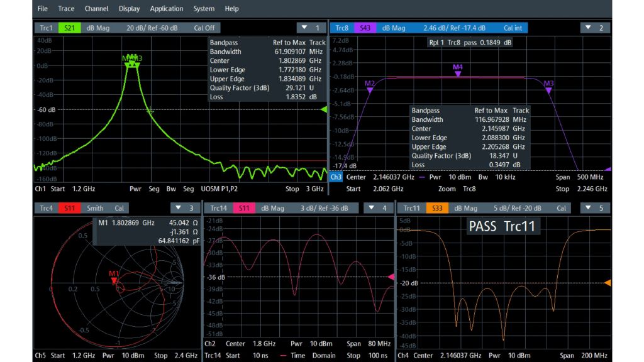Click the orange S33 parameter label
This screenshot has height=362, width=644.
click(x=437, y=208)
